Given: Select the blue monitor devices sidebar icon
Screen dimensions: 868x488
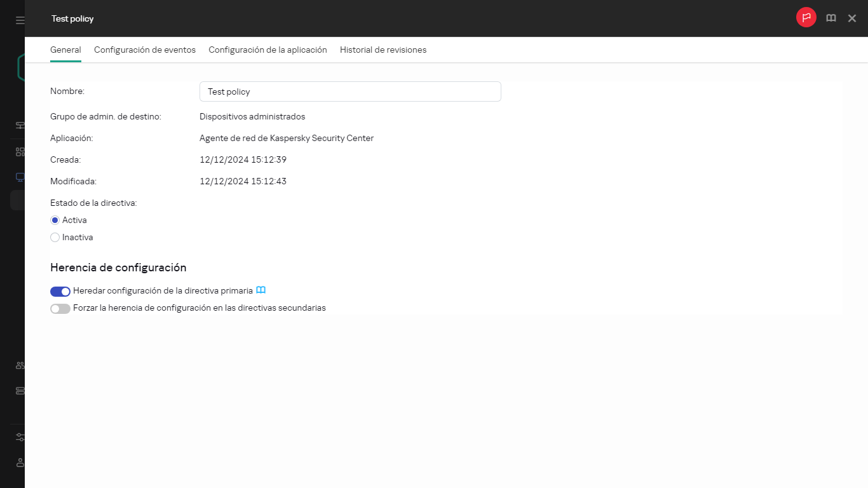Looking at the screenshot, I should point(20,177).
